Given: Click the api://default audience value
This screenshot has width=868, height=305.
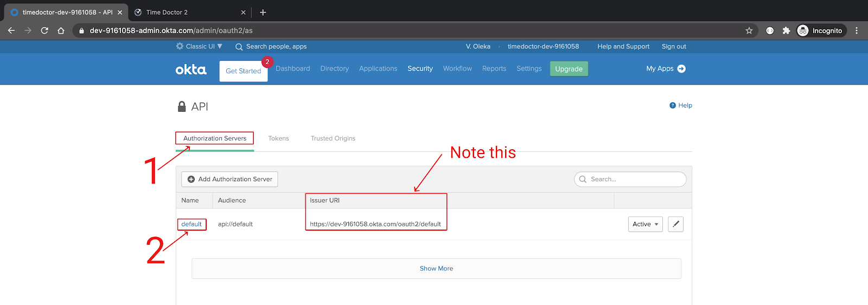Looking at the screenshot, I should [x=235, y=224].
